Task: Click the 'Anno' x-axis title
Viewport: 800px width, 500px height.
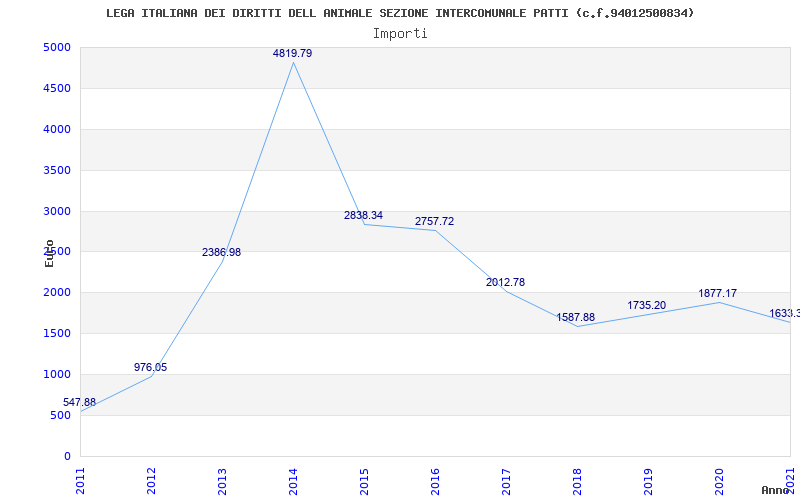Action: click(775, 490)
